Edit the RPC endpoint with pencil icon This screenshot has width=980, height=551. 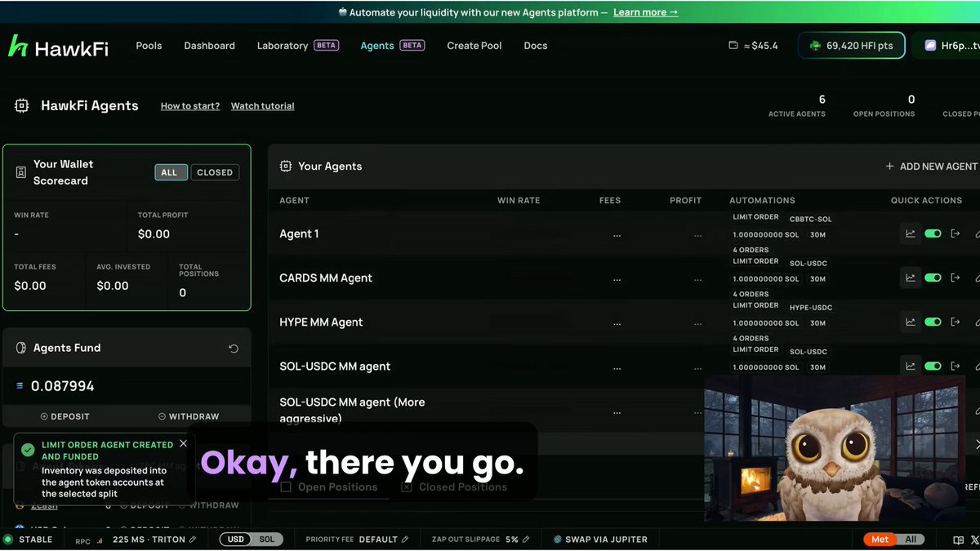tap(193, 540)
